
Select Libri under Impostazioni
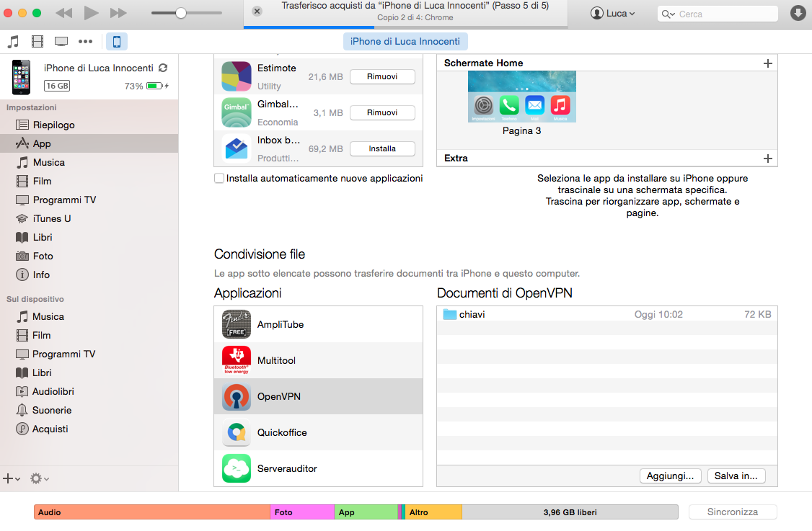coord(89,237)
